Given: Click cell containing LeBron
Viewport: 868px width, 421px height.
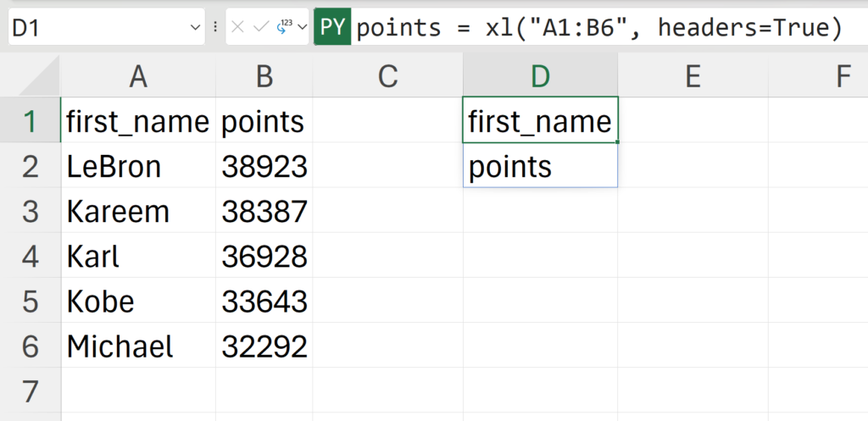Looking at the screenshot, I should [138, 166].
